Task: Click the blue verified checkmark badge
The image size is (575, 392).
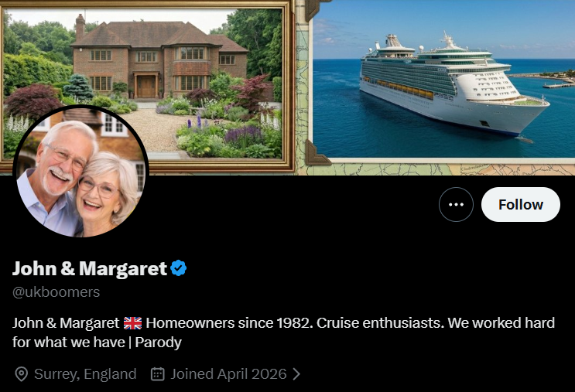Action: point(179,268)
